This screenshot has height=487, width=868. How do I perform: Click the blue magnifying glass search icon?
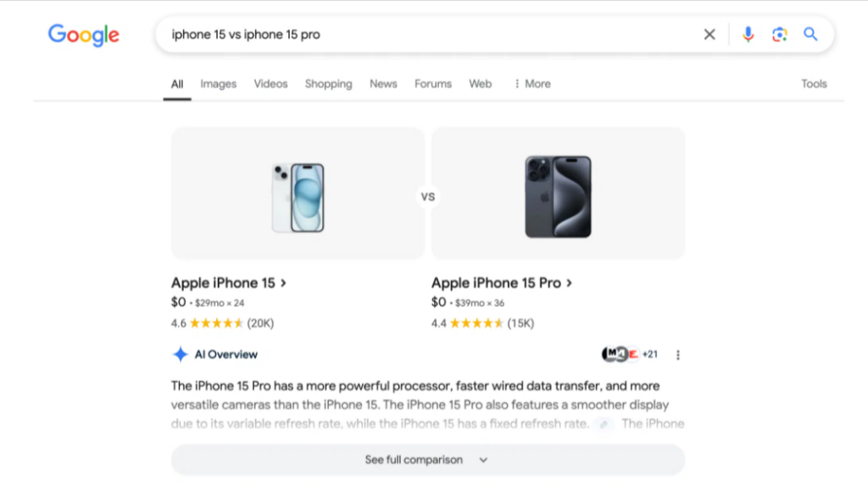point(811,35)
